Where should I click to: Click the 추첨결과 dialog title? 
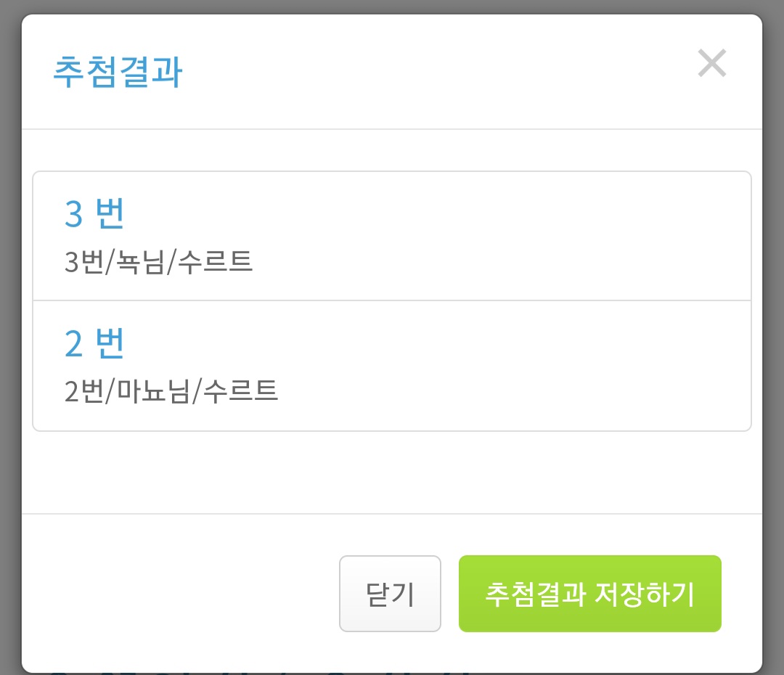tap(118, 73)
